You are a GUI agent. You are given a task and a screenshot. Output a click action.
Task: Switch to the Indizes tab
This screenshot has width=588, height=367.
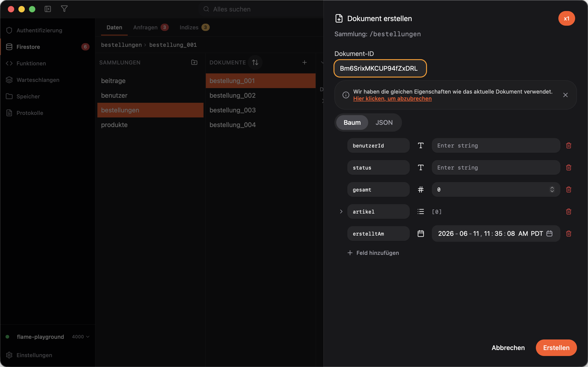(x=194, y=28)
